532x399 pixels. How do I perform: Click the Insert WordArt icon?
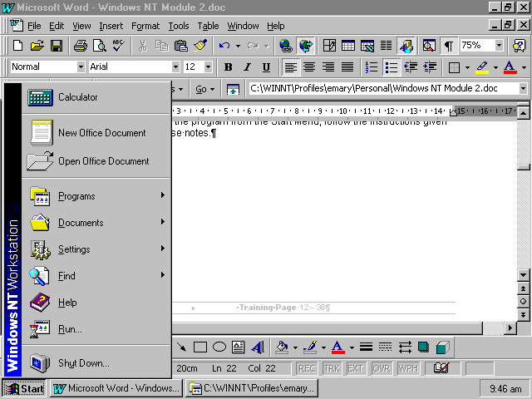click(258, 347)
